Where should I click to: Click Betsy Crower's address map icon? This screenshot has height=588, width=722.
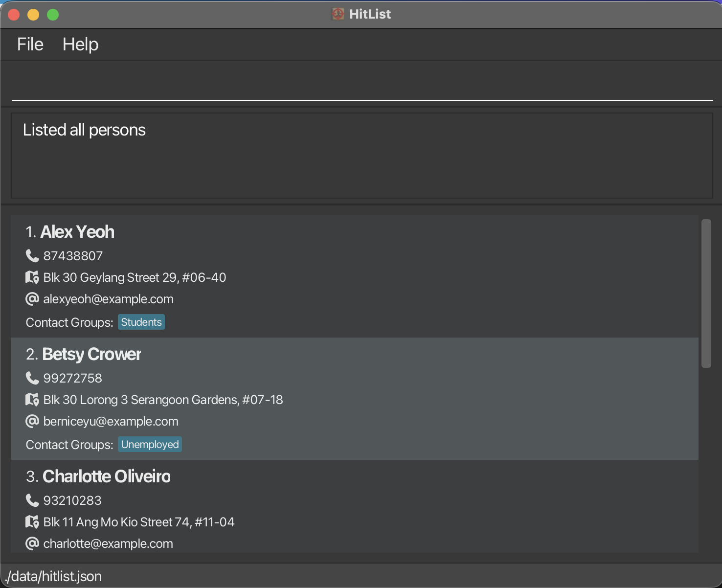click(32, 400)
